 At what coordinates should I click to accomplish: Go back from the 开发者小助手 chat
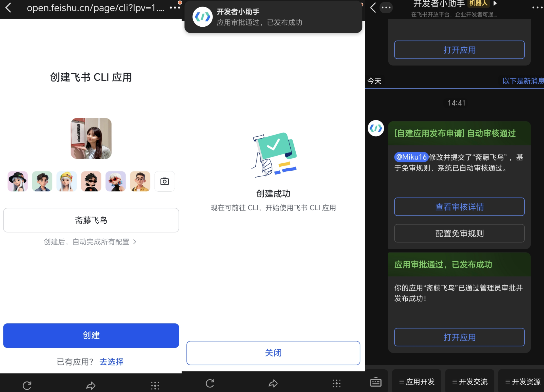click(373, 8)
